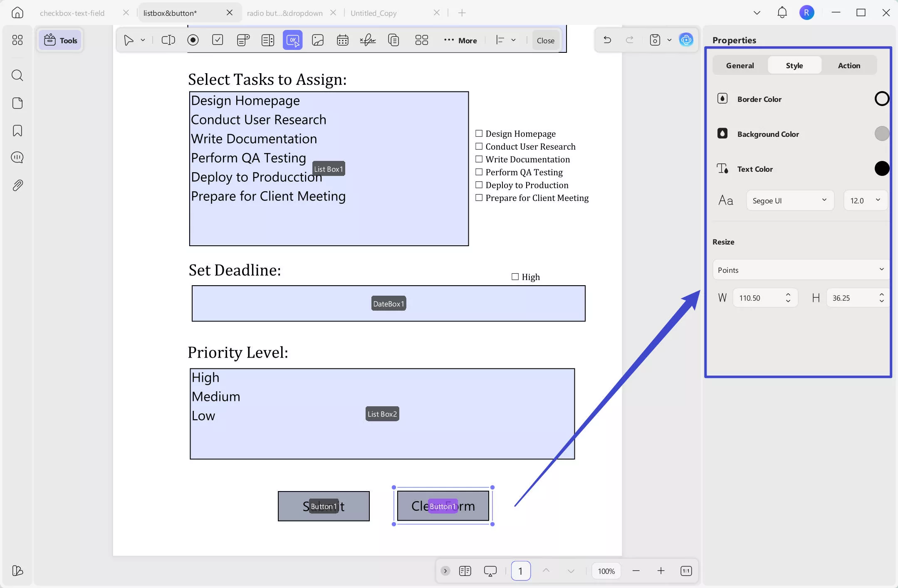Switch to the Style properties tab
The height and width of the screenshot is (588, 898).
pyautogui.click(x=794, y=65)
